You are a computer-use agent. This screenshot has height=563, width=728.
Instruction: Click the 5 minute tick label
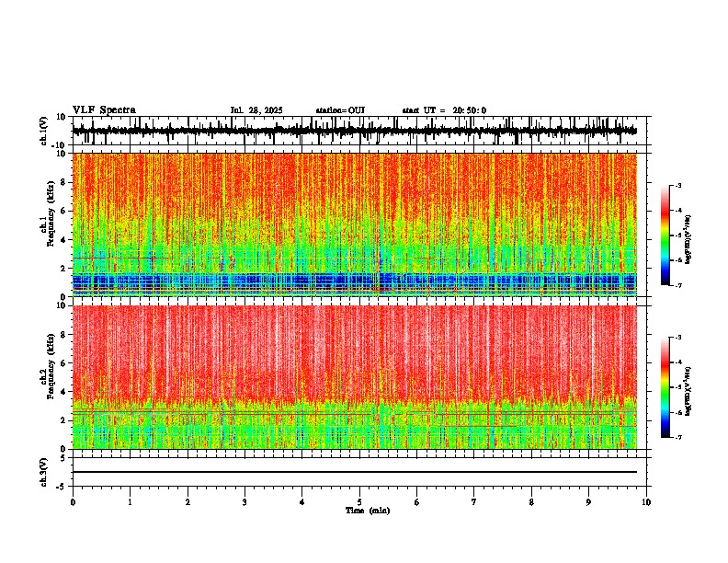coord(359,502)
